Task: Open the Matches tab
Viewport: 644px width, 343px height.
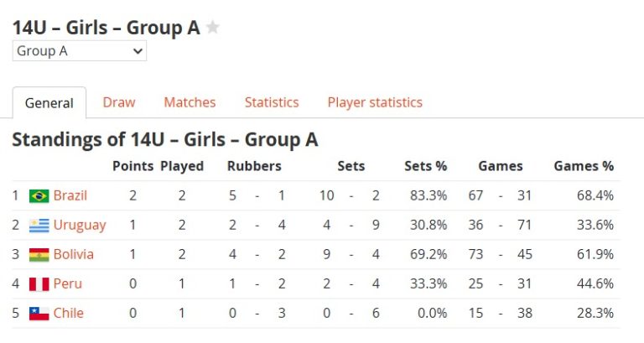Action: click(190, 102)
